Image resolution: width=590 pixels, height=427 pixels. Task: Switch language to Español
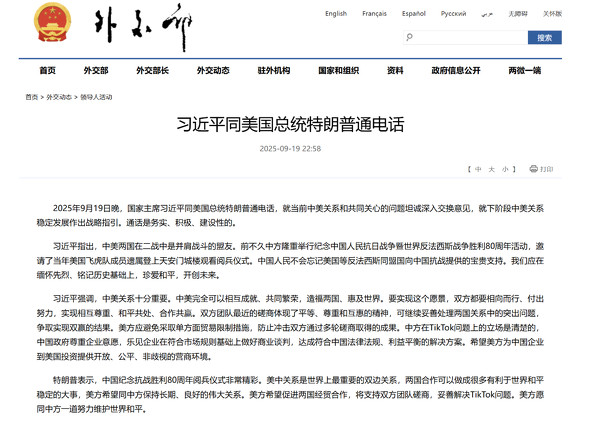[414, 14]
